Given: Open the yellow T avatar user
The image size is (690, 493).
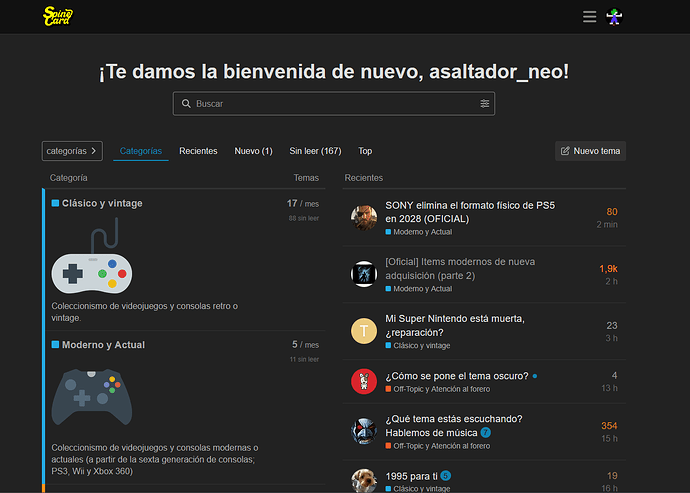Looking at the screenshot, I should [364, 331].
